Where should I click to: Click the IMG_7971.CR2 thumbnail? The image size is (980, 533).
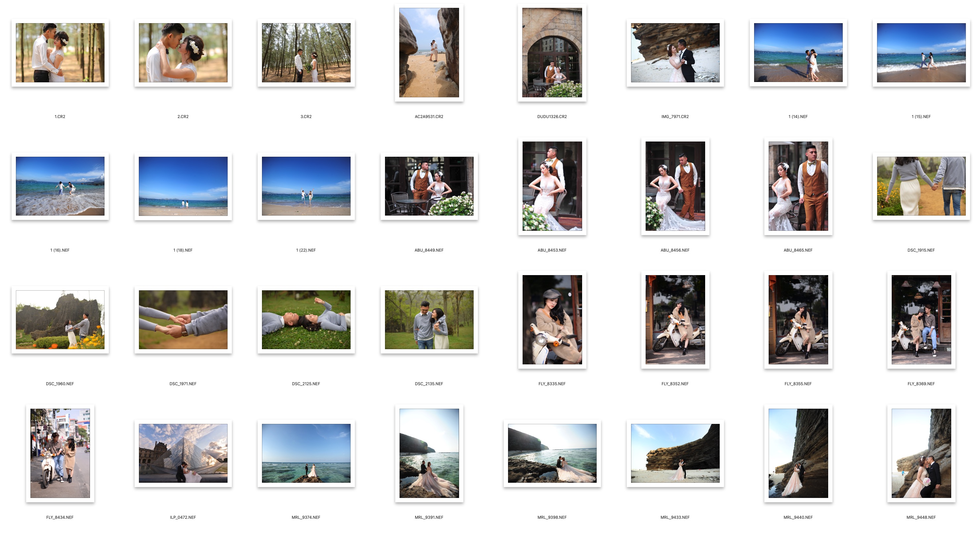point(675,53)
